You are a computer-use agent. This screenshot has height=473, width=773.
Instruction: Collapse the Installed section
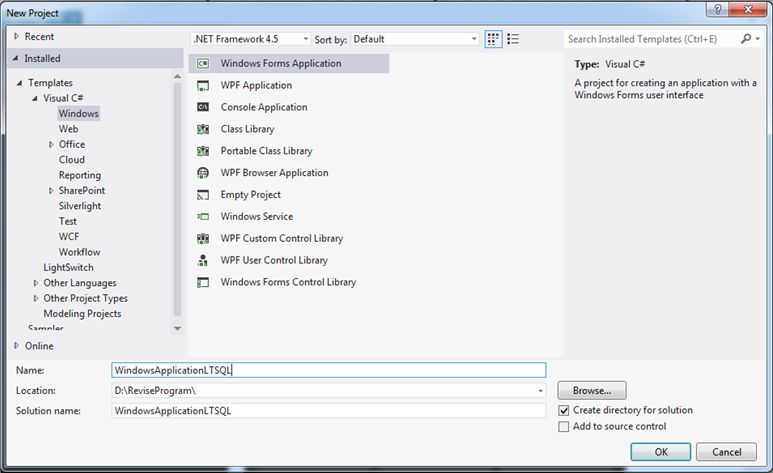[16, 58]
